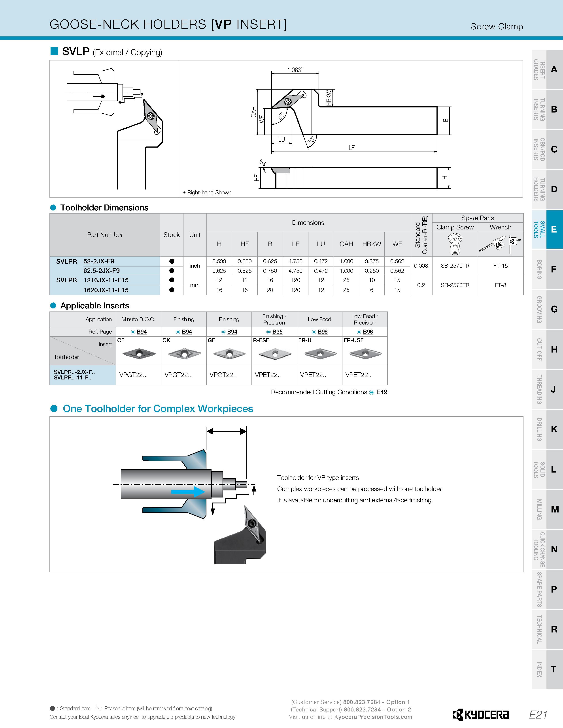Viewport: 563px width, 728px height.
Task: Click the FT-8 wrench cell
Action: coord(500,285)
